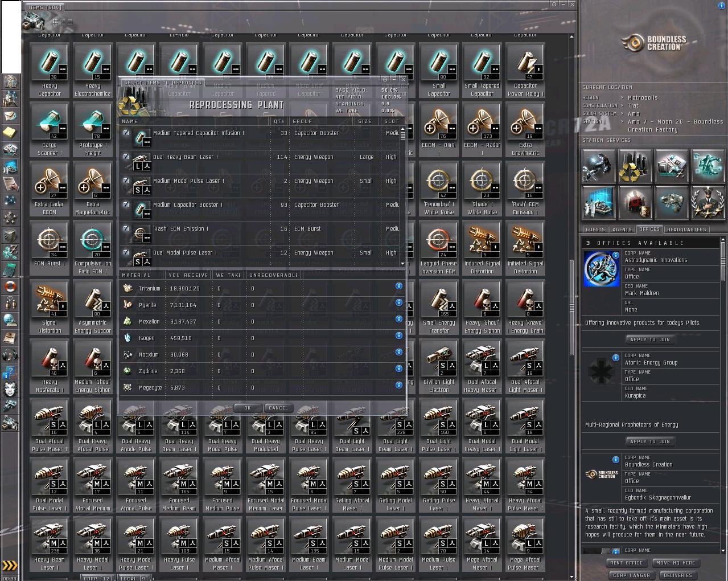Sort reprocess list by Name column

[194, 121]
